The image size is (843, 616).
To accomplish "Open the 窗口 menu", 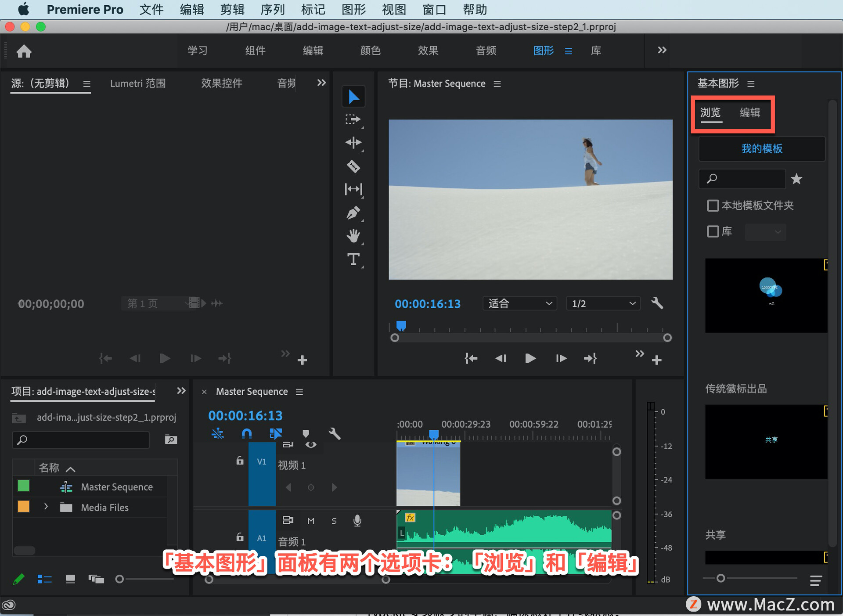I will pyautogui.click(x=434, y=9).
